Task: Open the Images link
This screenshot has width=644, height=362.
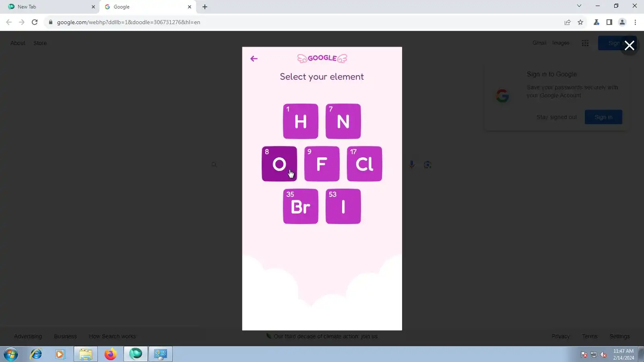Action: [561, 43]
